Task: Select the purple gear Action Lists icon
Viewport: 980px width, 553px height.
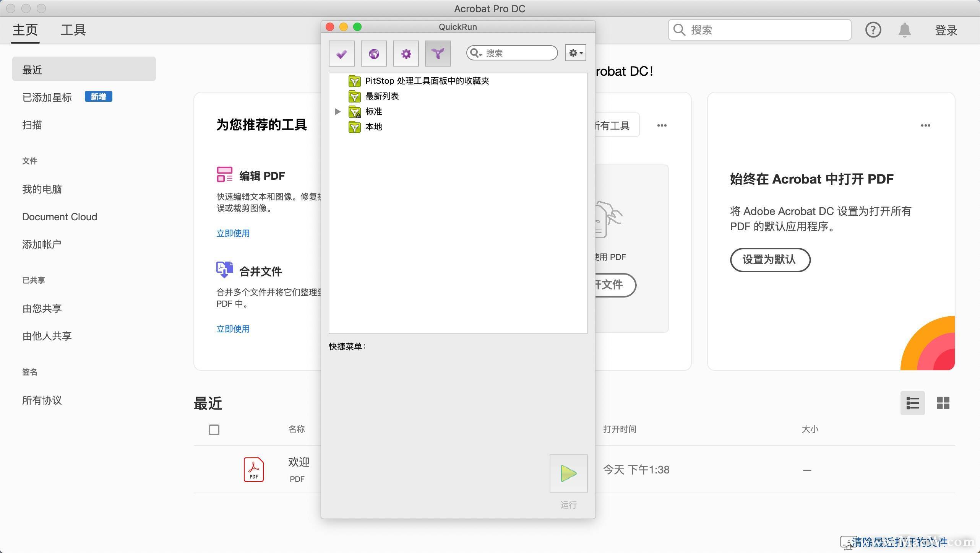Action: [x=406, y=54]
